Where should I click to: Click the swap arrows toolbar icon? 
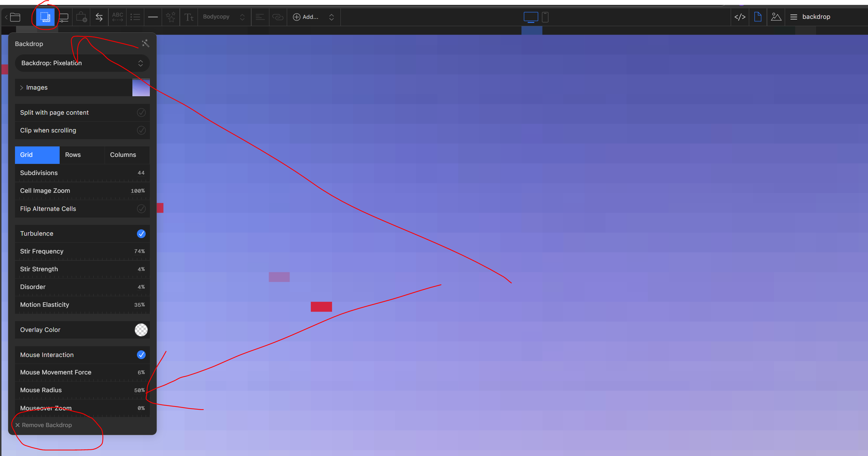coord(99,17)
